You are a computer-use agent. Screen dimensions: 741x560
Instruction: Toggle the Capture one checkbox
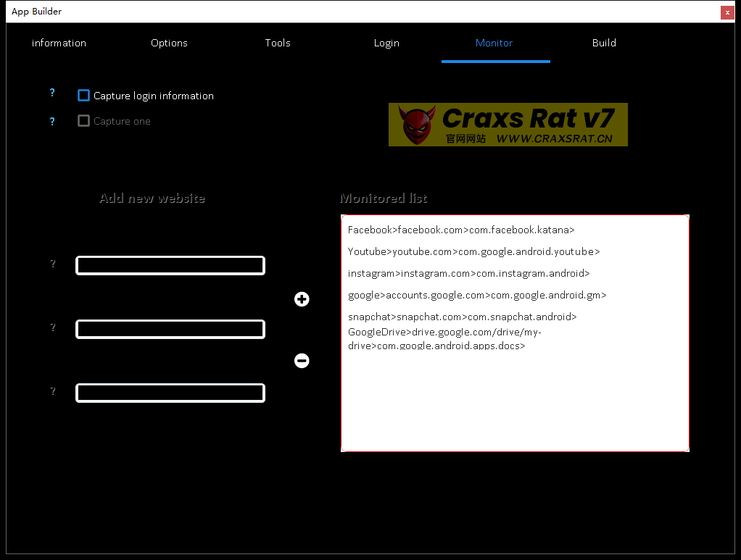[x=83, y=121]
